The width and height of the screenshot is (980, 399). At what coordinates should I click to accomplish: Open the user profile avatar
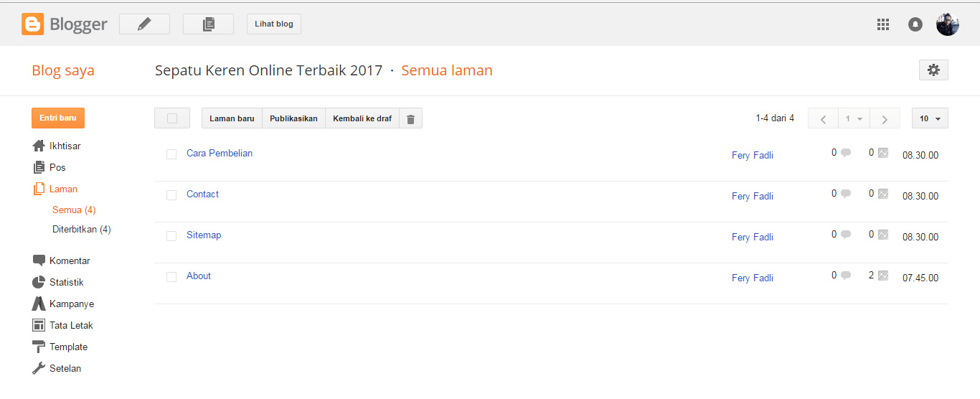click(x=948, y=24)
